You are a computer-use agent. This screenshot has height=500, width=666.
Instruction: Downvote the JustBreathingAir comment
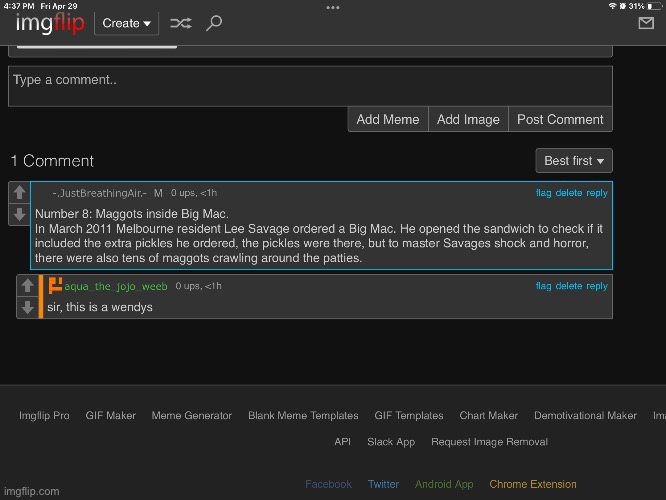pyautogui.click(x=19, y=214)
